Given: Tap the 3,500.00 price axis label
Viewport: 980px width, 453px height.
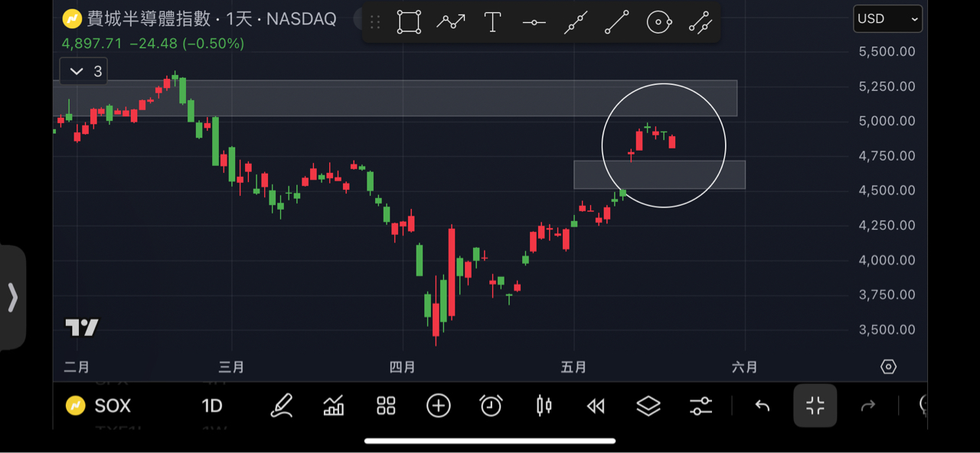Looking at the screenshot, I should point(887,330).
